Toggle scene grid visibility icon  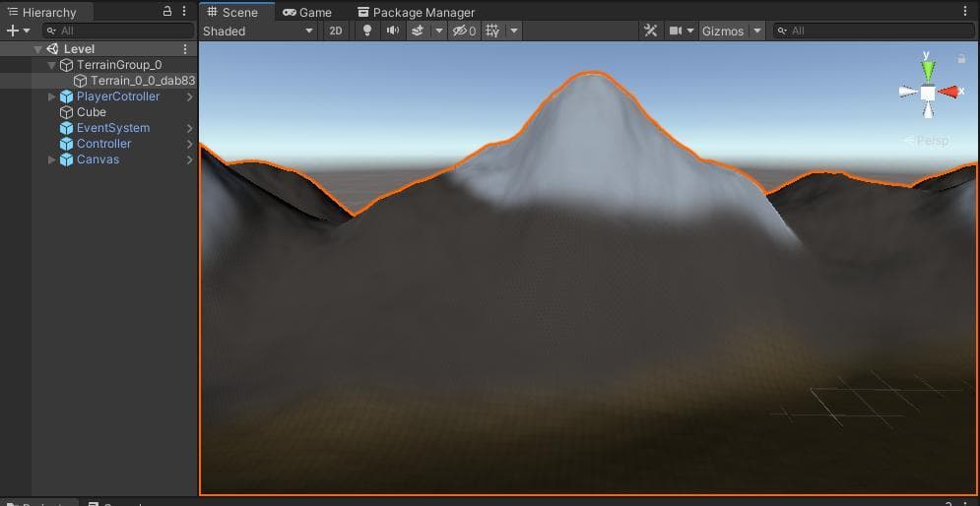[492, 31]
